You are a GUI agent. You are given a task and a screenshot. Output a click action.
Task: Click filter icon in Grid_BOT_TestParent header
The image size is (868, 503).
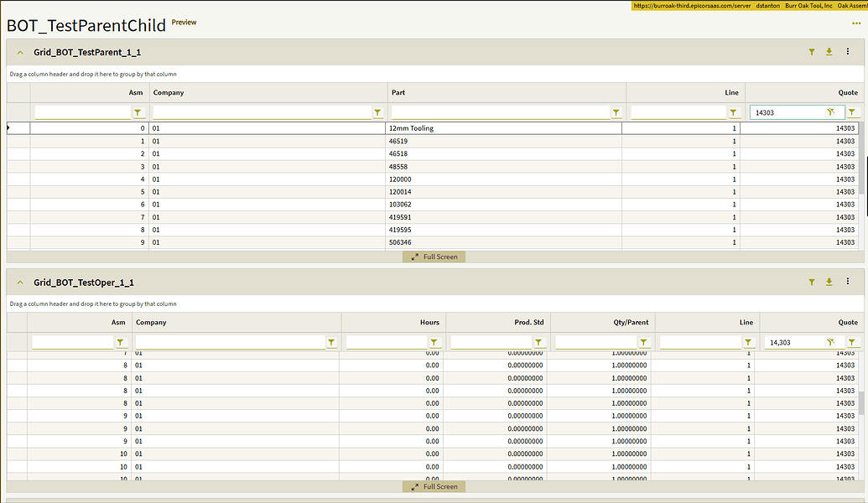[811, 52]
